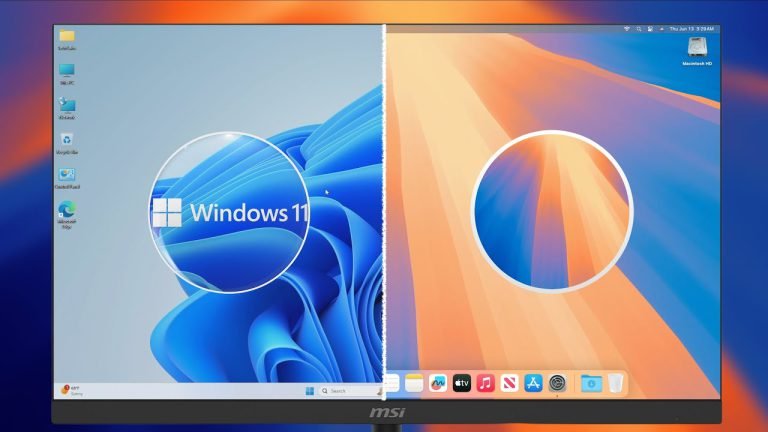This screenshot has height=432, width=768.
Task: Click the Wi-Fi icon in the menu bar
Action: coord(626,29)
